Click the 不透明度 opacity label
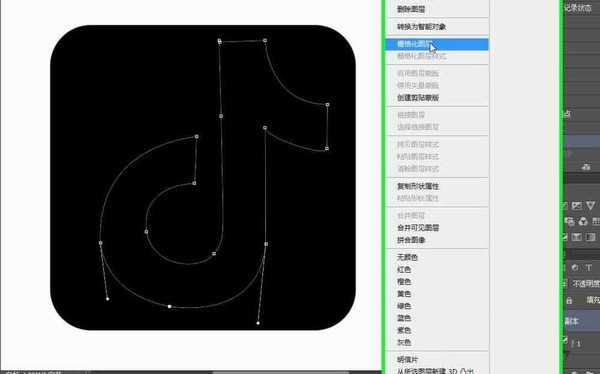Viewport: 600px width, 374px height. 586,284
